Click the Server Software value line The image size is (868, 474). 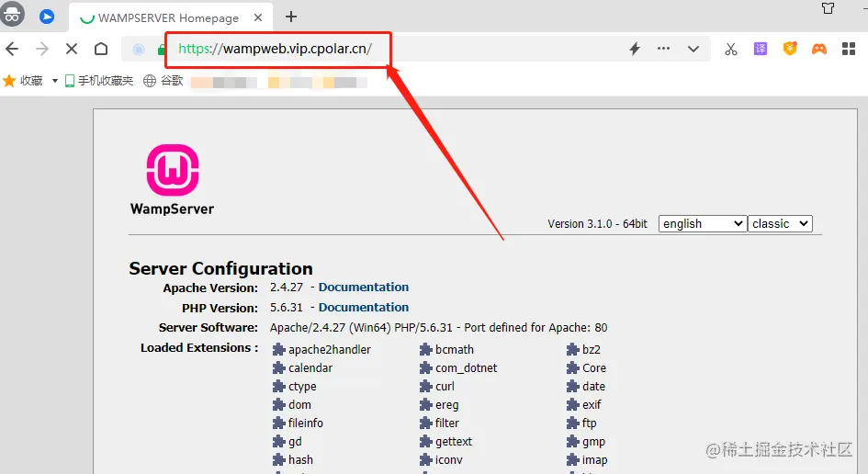[x=438, y=328]
